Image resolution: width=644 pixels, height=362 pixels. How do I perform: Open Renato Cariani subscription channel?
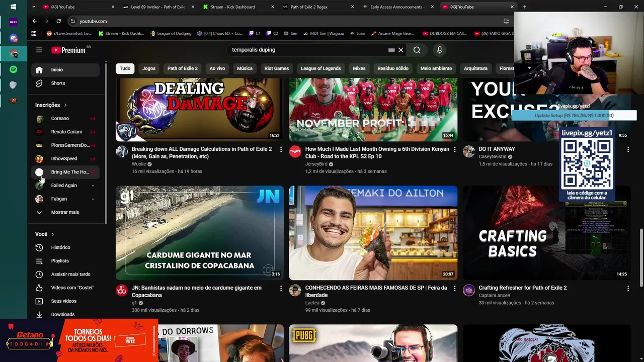(65, 132)
